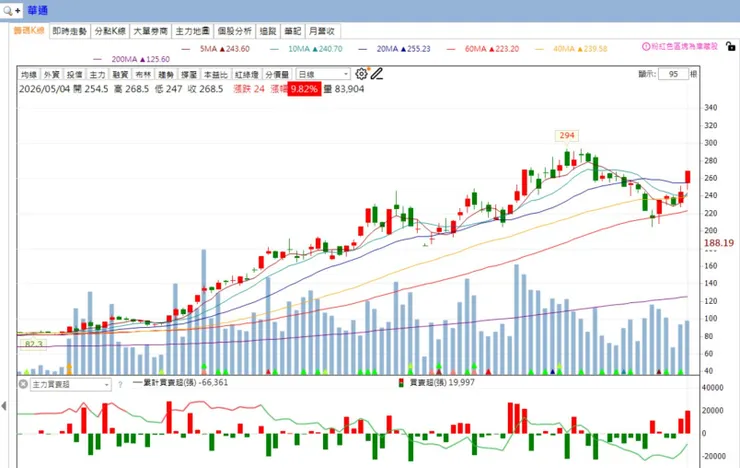
Task: Collapse side panel with left arrow
Action: coord(4,405)
